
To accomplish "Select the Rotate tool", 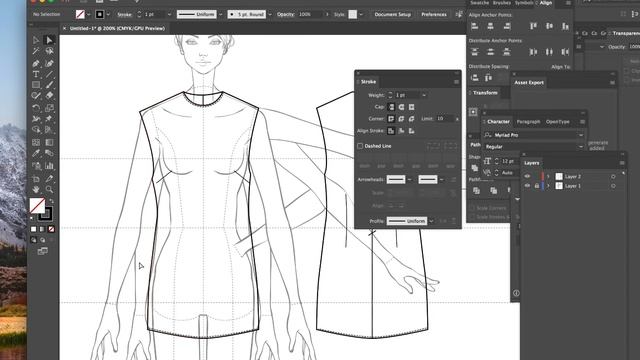I will point(36,108).
